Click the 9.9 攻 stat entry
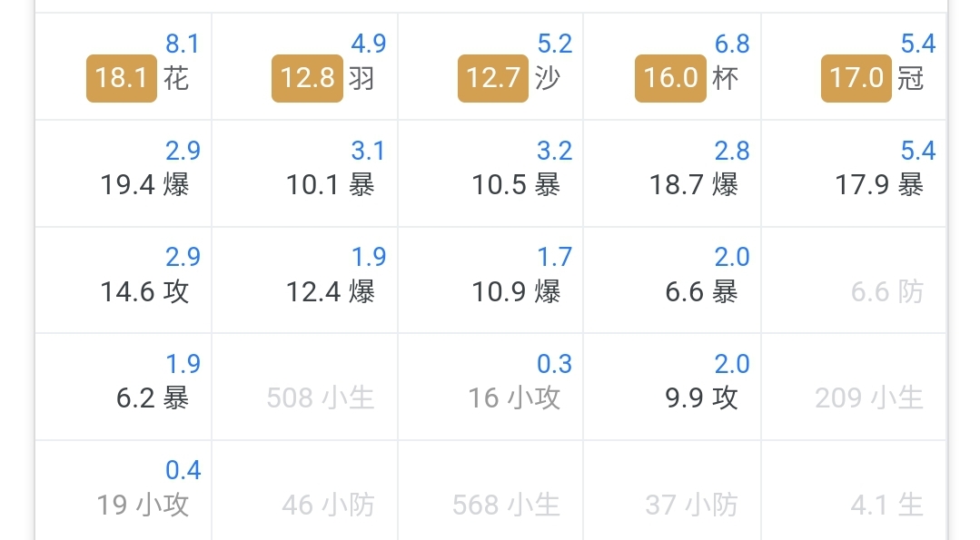Image resolution: width=980 pixels, height=540 pixels. pyautogui.click(x=701, y=398)
